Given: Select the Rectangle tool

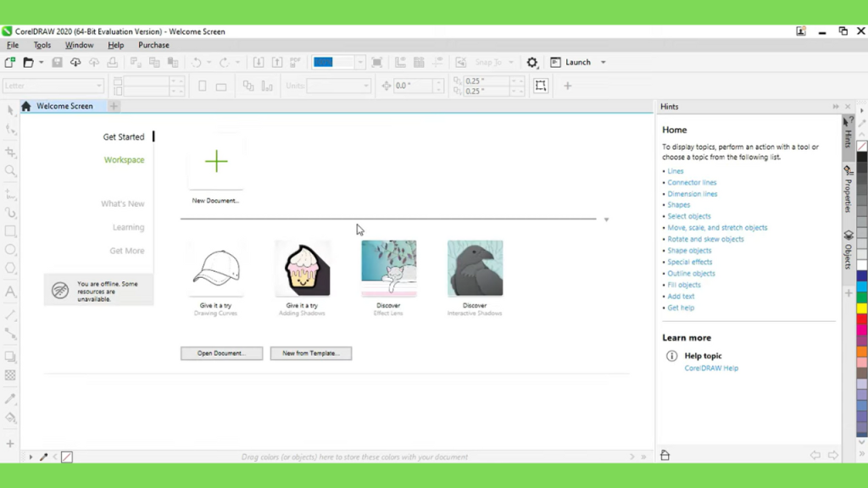Looking at the screenshot, I should (x=10, y=231).
